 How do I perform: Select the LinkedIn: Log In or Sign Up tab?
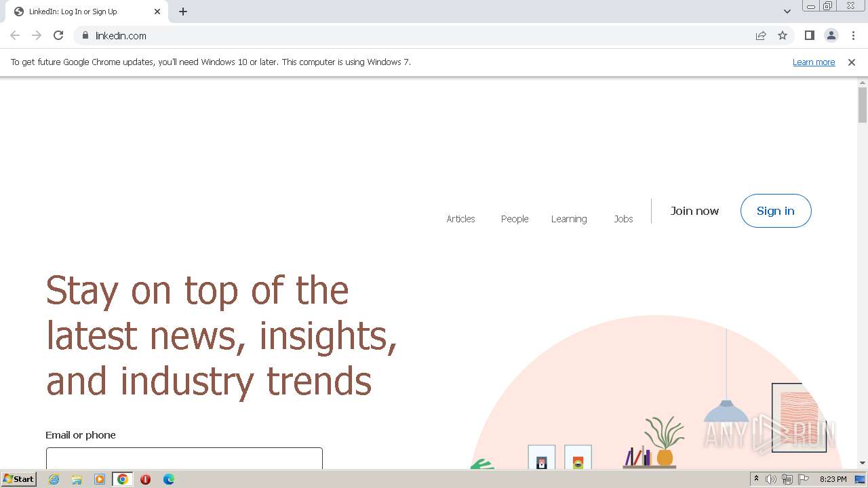(x=86, y=12)
